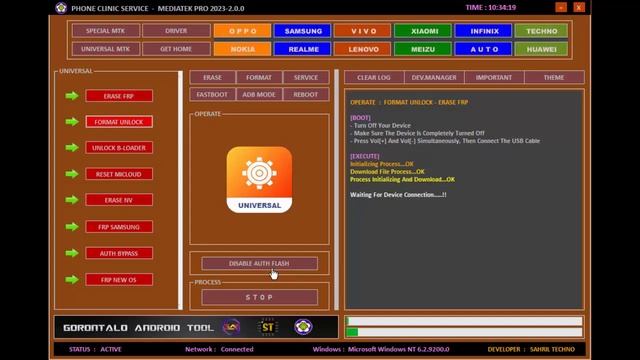Click 'Waiting For Device Connection' log line
This screenshot has height=360, width=640.
(398, 195)
